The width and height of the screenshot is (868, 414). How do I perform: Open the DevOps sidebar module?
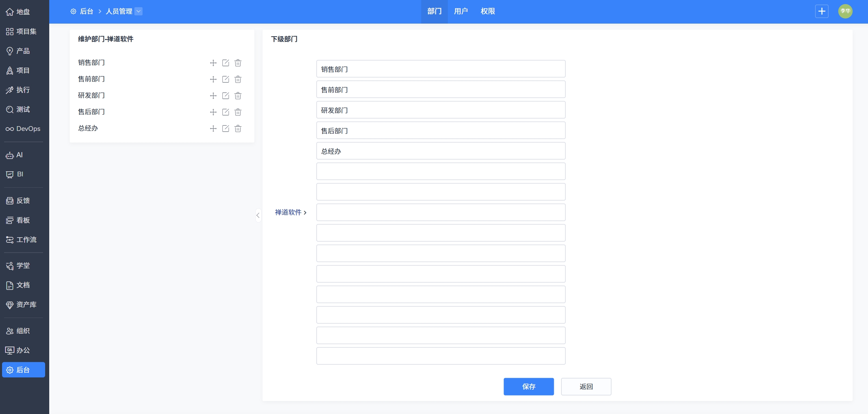(x=23, y=129)
